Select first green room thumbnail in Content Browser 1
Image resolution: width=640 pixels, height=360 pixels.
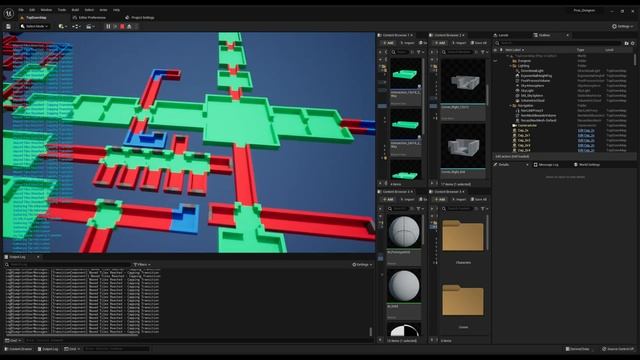(405, 74)
